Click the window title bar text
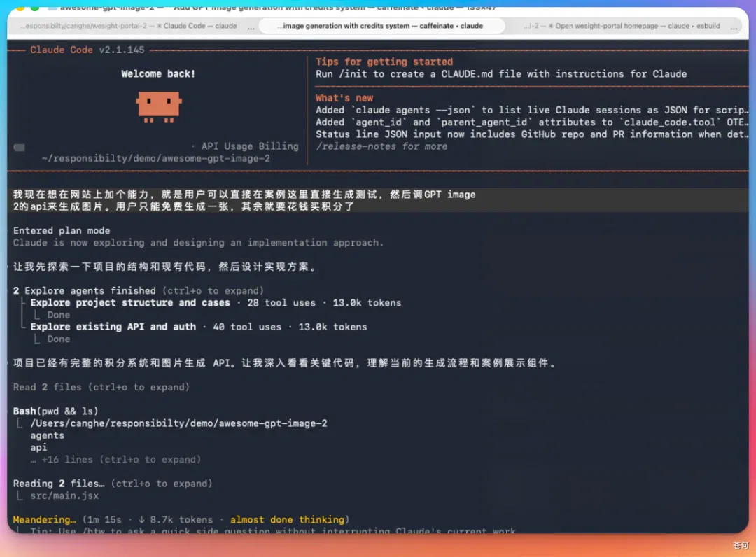Image resolution: width=756 pixels, height=557 pixels. (x=278, y=8)
